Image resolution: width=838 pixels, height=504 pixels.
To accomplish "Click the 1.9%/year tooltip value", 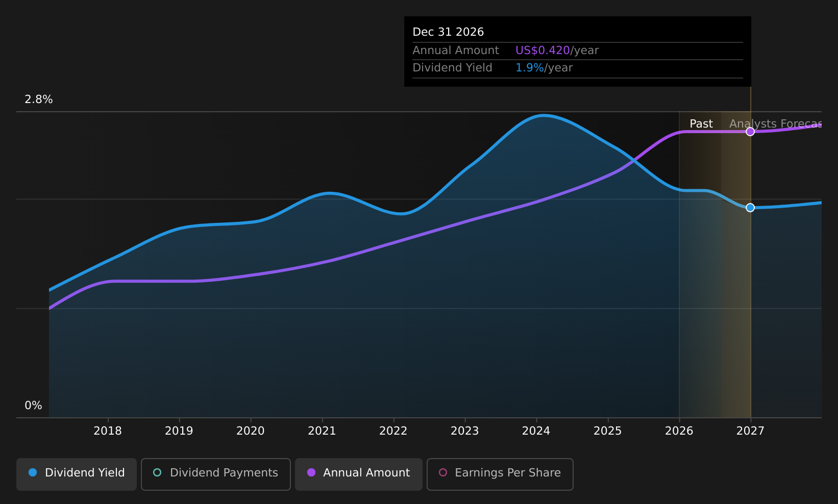I will pyautogui.click(x=544, y=68).
